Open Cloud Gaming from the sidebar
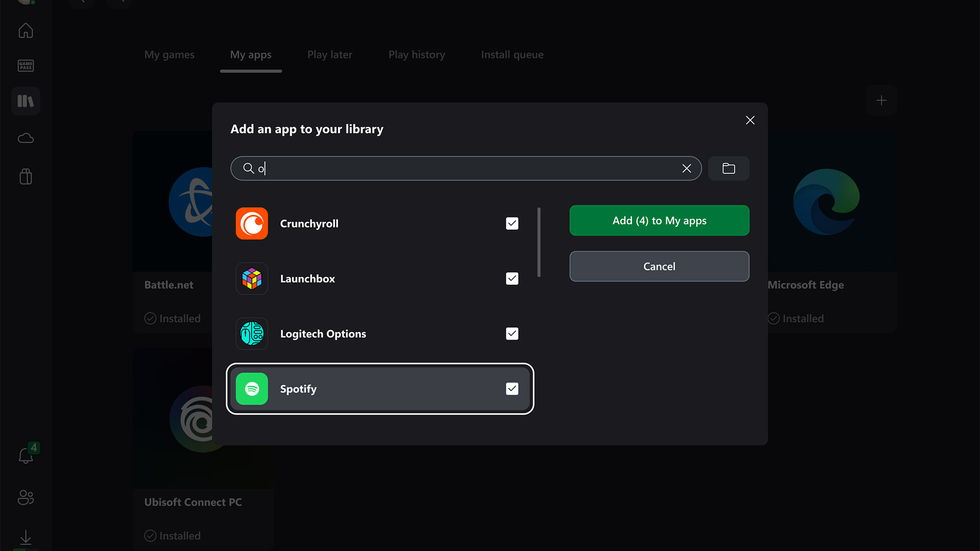The width and height of the screenshot is (980, 551). tap(25, 138)
